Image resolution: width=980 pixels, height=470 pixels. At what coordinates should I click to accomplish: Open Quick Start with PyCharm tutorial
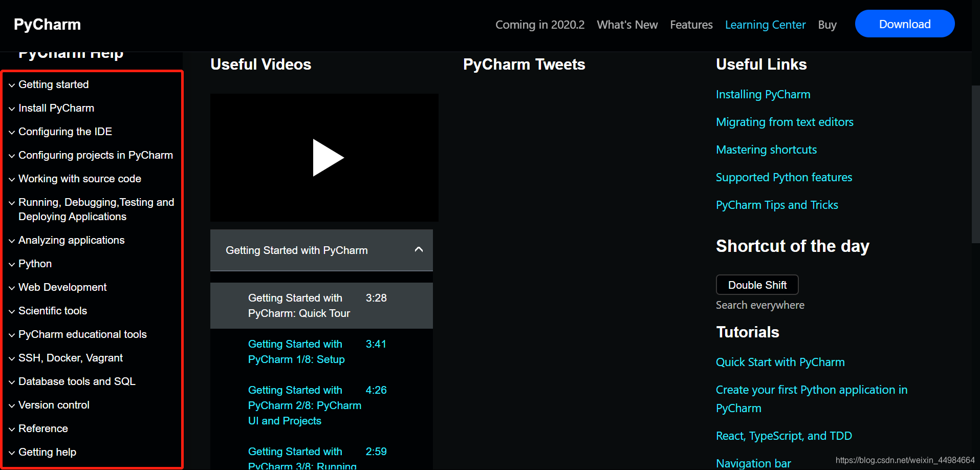(780, 362)
